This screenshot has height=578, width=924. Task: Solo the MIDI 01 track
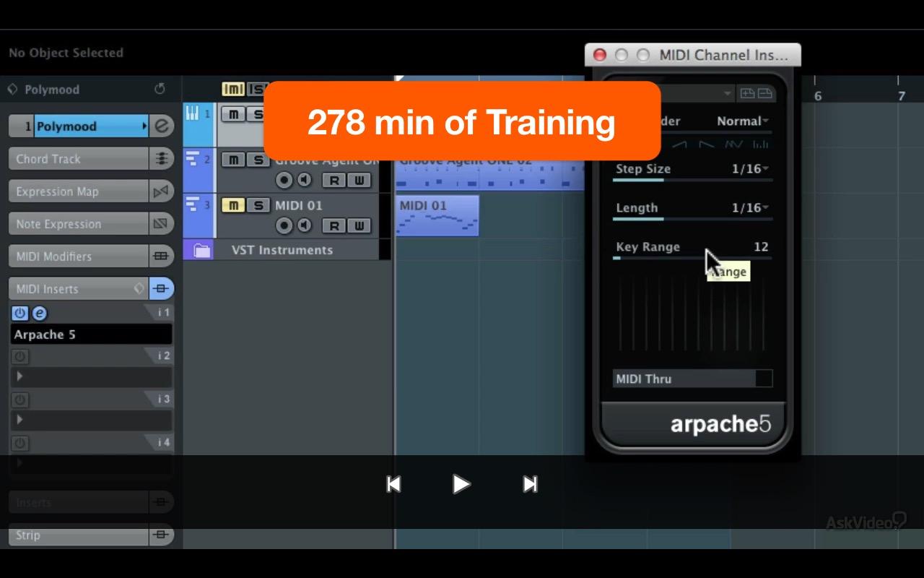coord(258,205)
